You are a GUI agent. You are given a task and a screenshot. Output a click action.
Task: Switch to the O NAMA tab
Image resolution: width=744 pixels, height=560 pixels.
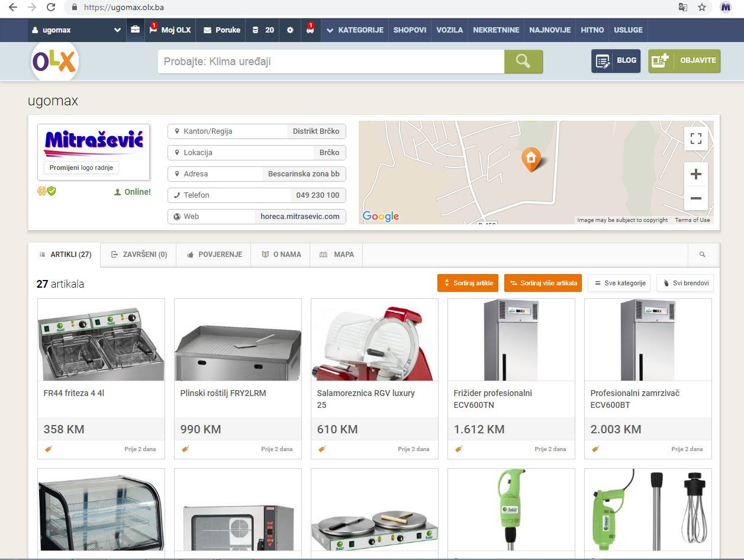coord(281,255)
